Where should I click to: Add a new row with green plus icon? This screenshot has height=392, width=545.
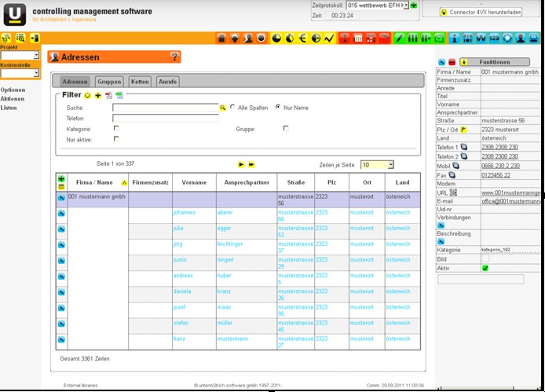61,179
